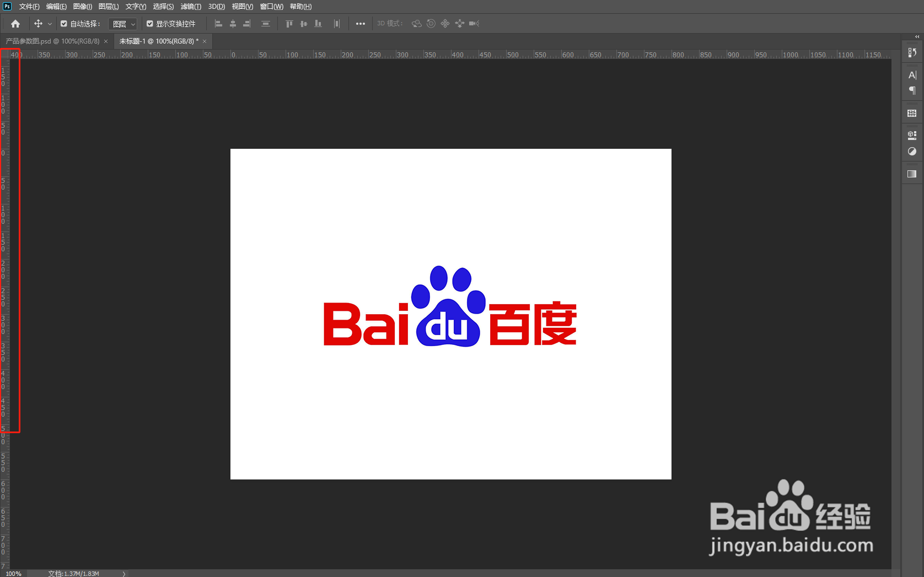Viewport: 924px width, 577px height.
Task: Click 3D rotate (orbit) mode icon
Action: point(417,24)
